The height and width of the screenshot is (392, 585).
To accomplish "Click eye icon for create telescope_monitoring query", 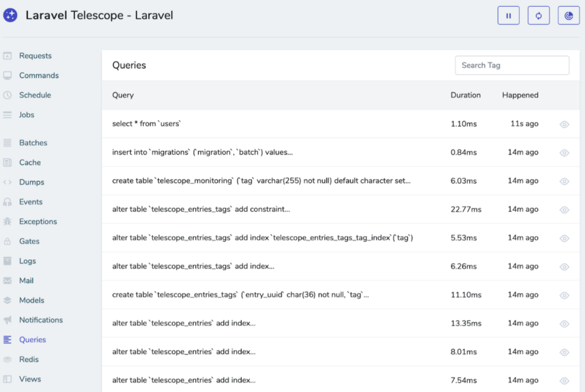I will [564, 181].
